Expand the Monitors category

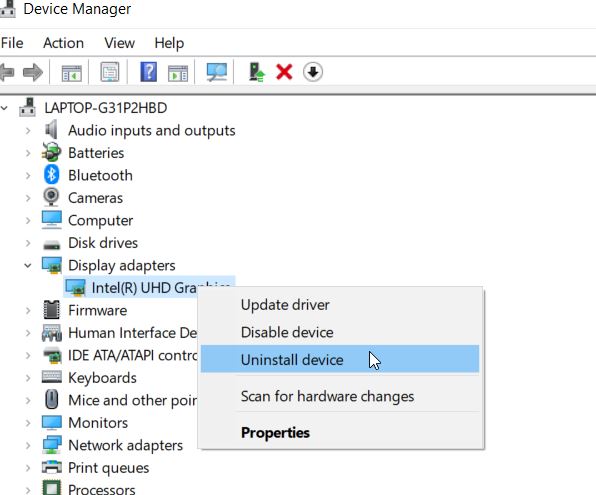pos(28,422)
